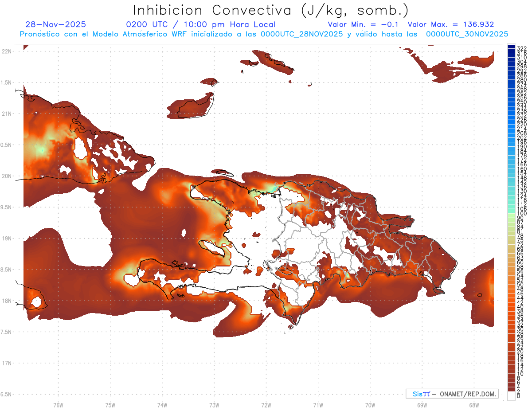The height and width of the screenshot is (411, 532).
Task: Click the 'Valor Max. = 136.932' text
Action: 451,24
